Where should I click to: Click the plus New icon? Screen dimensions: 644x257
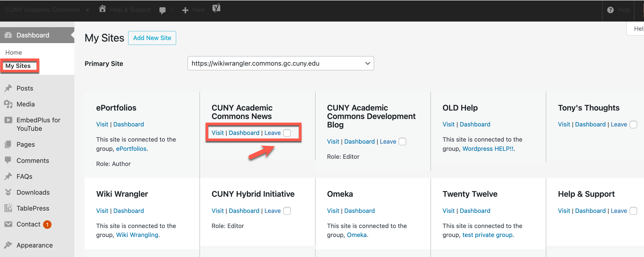(x=185, y=10)
